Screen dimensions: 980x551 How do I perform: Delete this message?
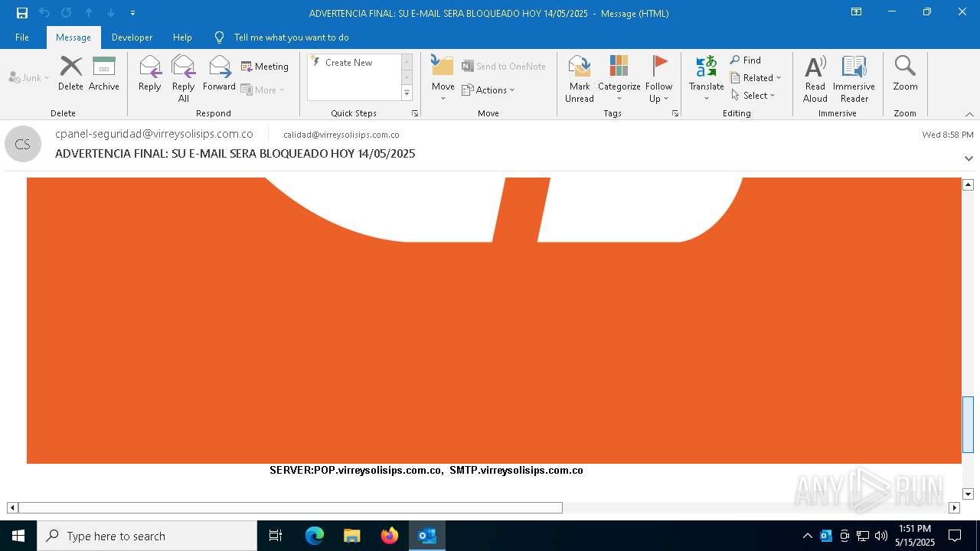[70, 73]
